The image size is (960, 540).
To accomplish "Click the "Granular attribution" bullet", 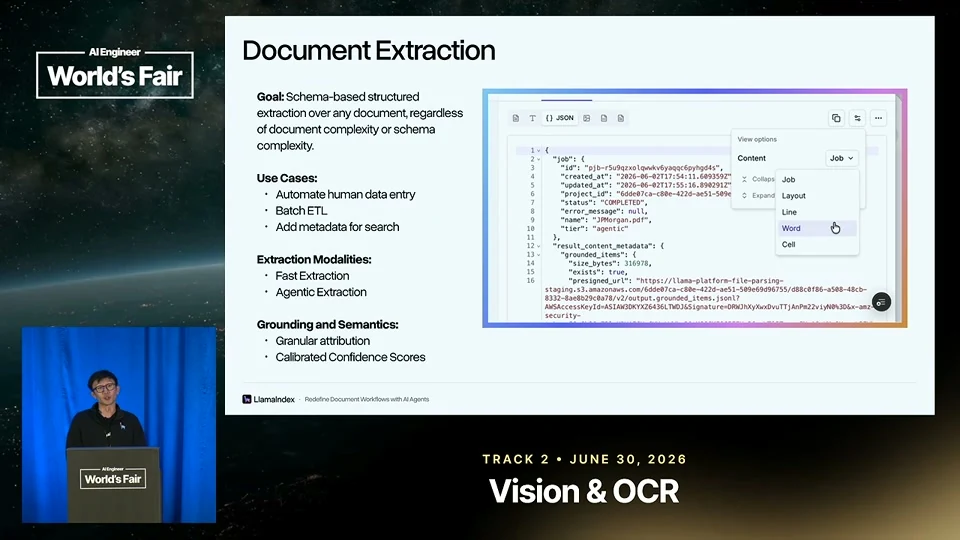I will pos(323,341).
